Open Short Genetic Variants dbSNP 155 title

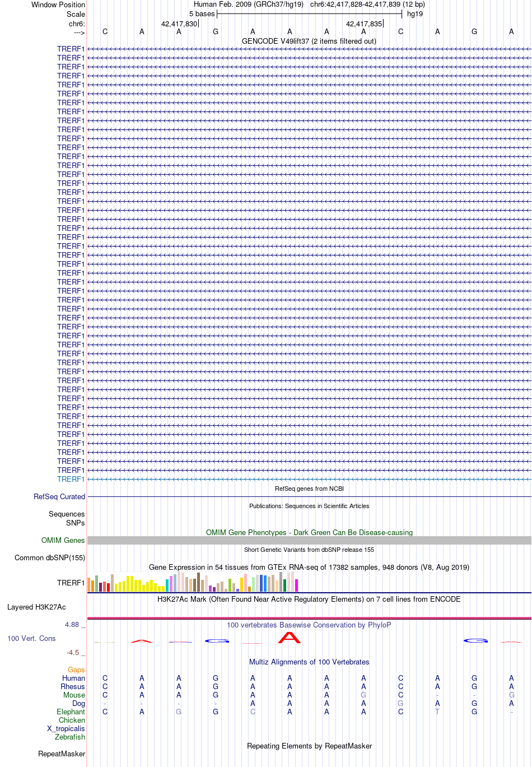(x=309, y=550)
